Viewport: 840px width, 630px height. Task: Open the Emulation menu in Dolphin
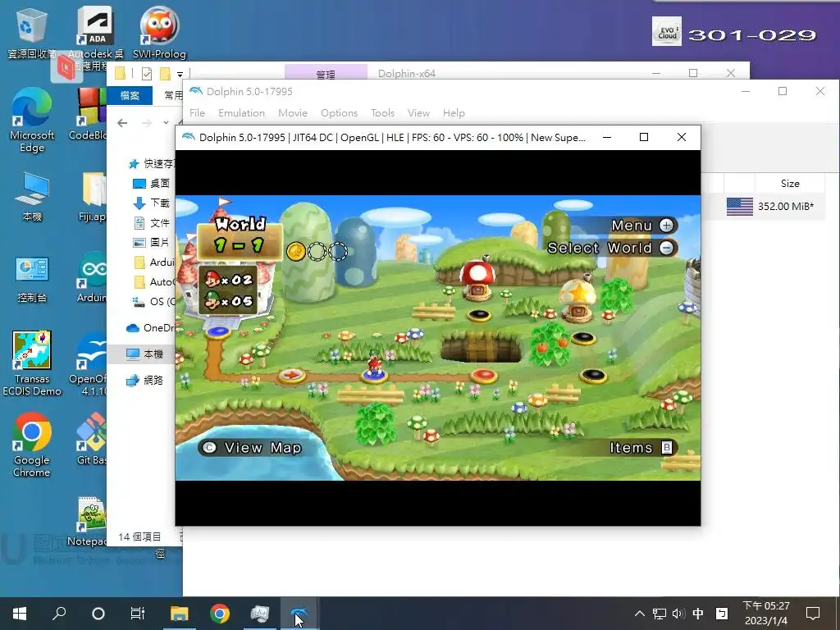[242, 113]
